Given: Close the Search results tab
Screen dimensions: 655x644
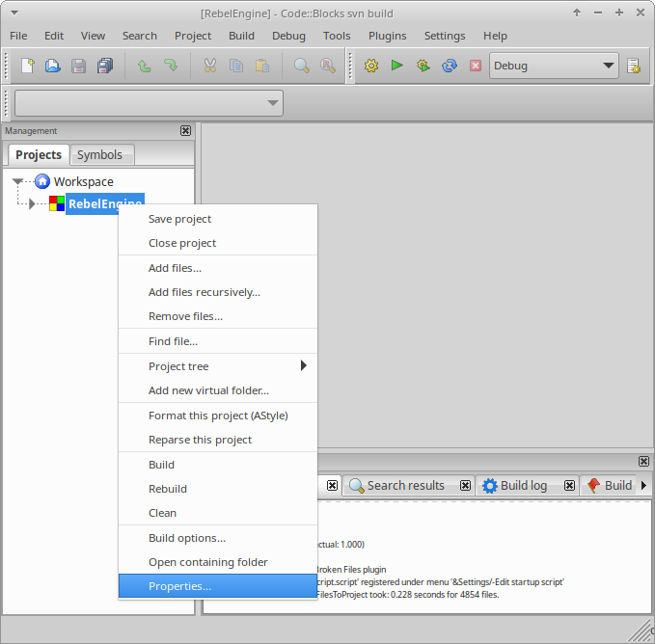Looking at the screenshot, I should [x=465, y=485].
